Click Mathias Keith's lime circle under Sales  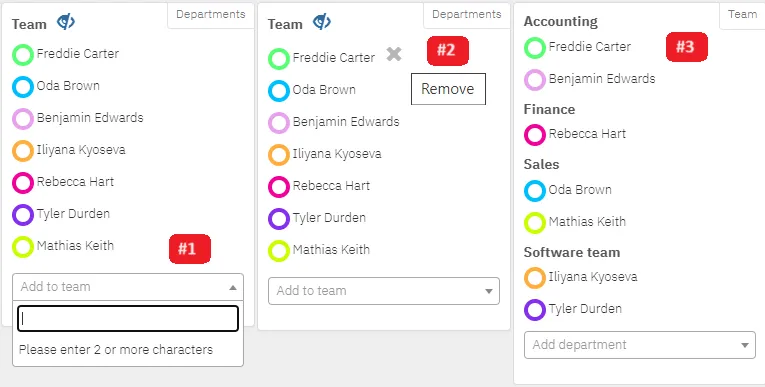pyautogui.click(x=535, y=223)
